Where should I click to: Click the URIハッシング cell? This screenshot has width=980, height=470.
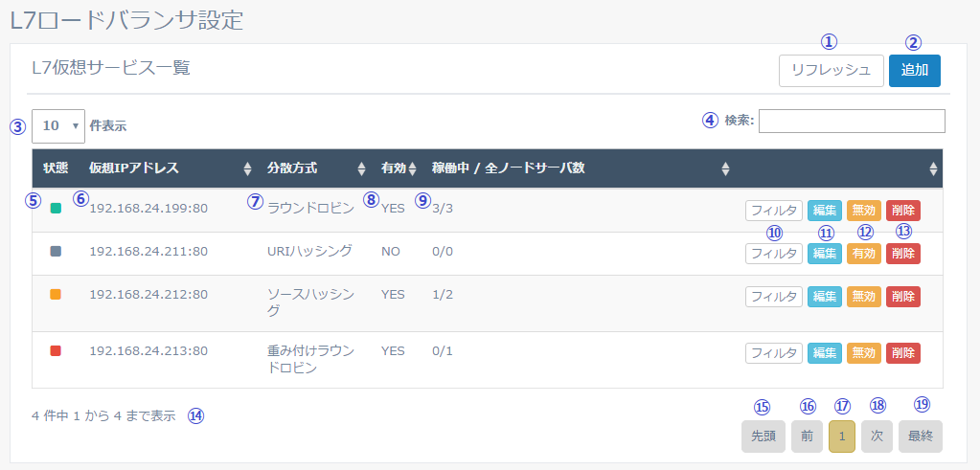pos(309,251)
